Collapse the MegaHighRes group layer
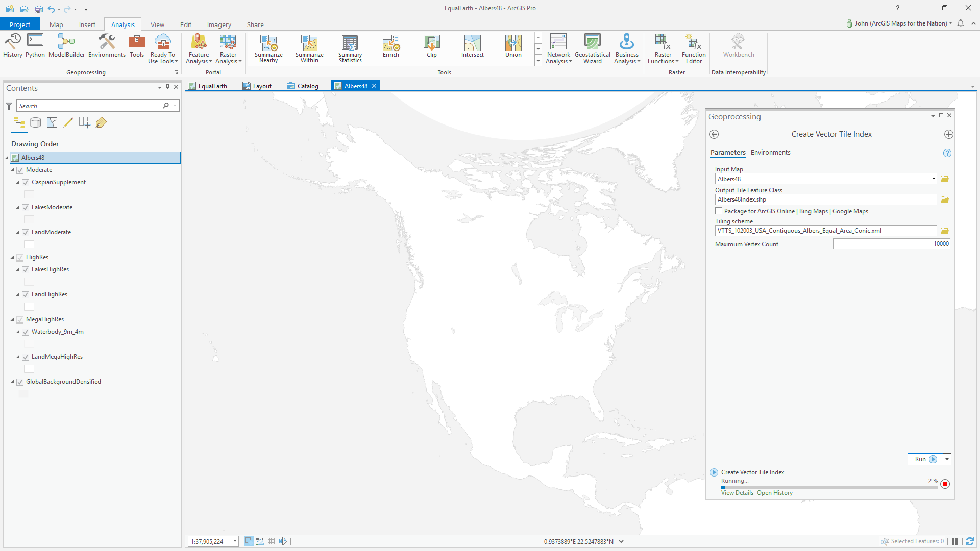The width and height of the screenshot is (980, 551). (x=12, y=320)
